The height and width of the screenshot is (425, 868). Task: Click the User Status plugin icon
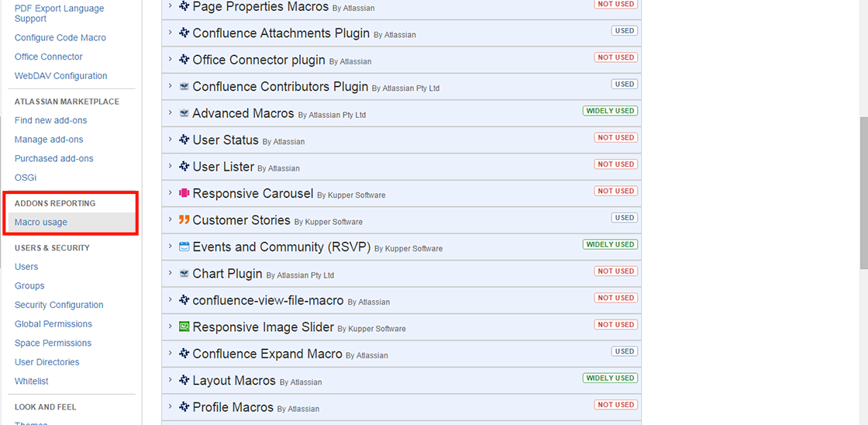click(x=184, y=140)
